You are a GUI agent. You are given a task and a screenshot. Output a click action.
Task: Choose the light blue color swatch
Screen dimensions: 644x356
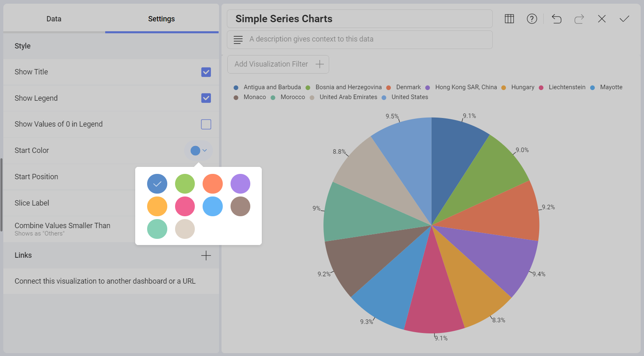point(212,206)
